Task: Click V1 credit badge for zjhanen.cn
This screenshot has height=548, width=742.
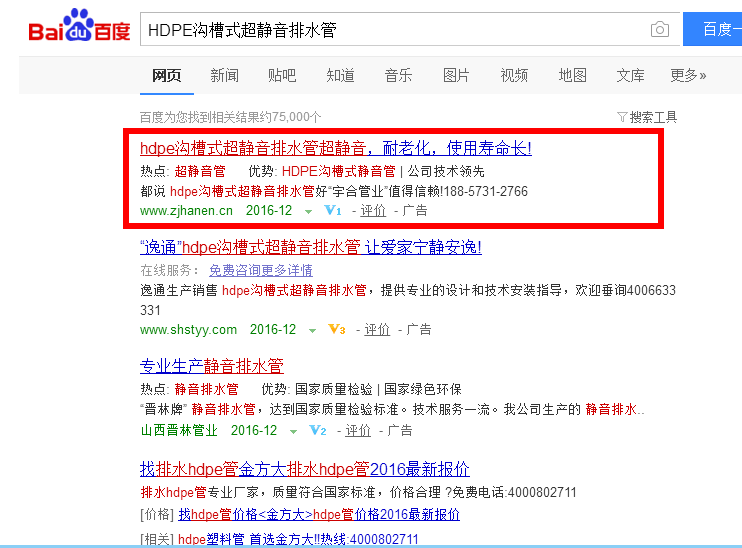Action: tap(333, 211)
